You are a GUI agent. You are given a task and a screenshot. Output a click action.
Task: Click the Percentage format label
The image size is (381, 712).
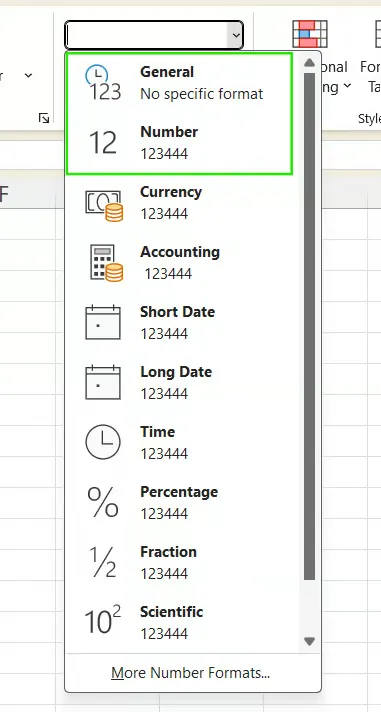click(179, 491)
